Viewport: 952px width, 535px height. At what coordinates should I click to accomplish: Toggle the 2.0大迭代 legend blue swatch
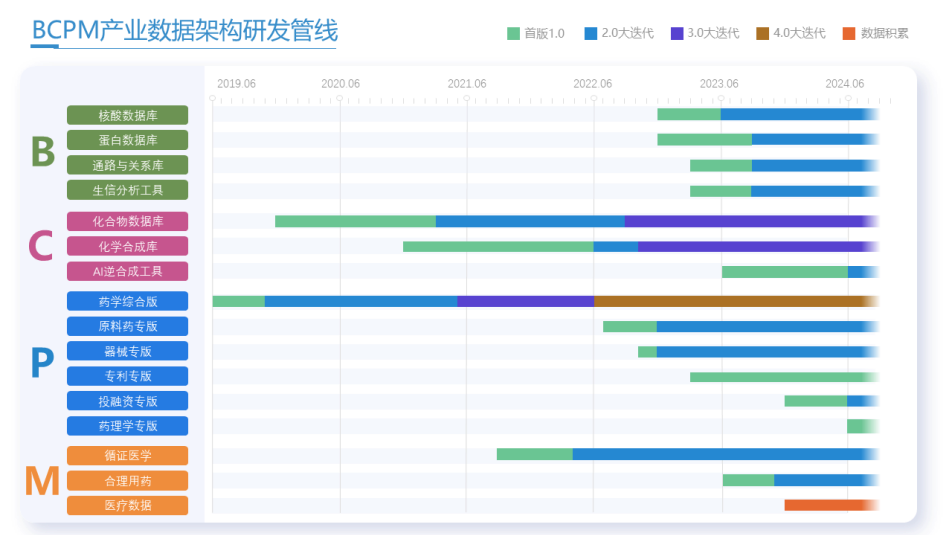tap(591, 33)
